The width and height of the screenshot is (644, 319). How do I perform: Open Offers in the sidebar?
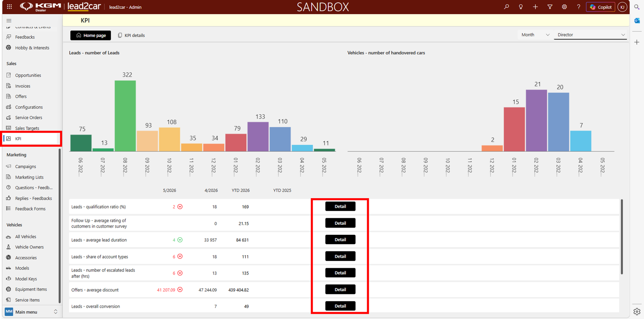21,97
